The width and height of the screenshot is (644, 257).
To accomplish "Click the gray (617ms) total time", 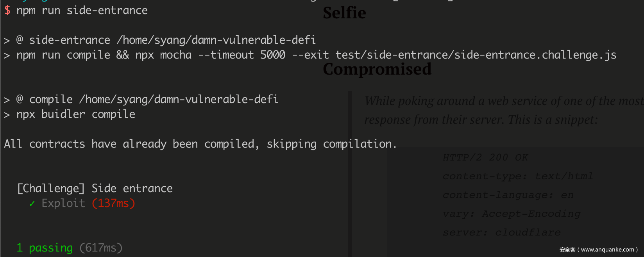I will tap(101, 248).
